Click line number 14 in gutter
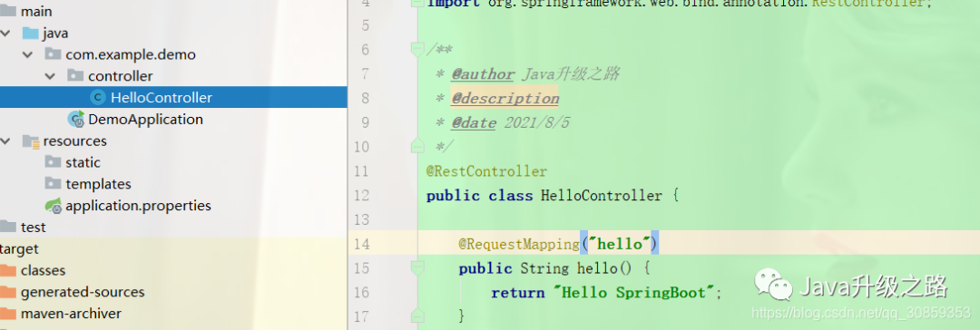The width and height of the screenshot is (980, 330). click(x=362, y=244)
